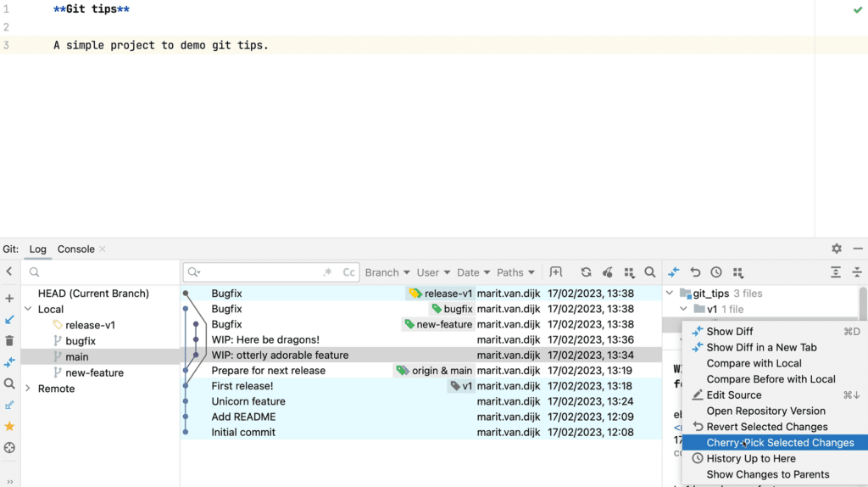Click the changes panel vertical scrollbar
The height and width of the screenshot is (487, 868).
coord(863,304)
